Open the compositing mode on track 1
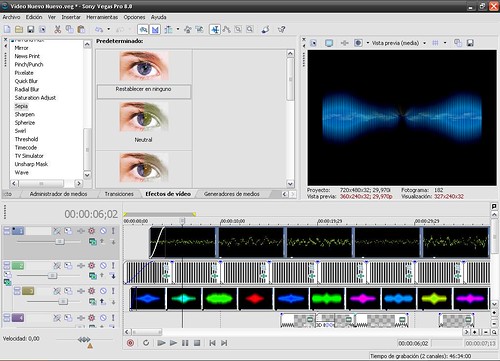 (x=93, y=242)
